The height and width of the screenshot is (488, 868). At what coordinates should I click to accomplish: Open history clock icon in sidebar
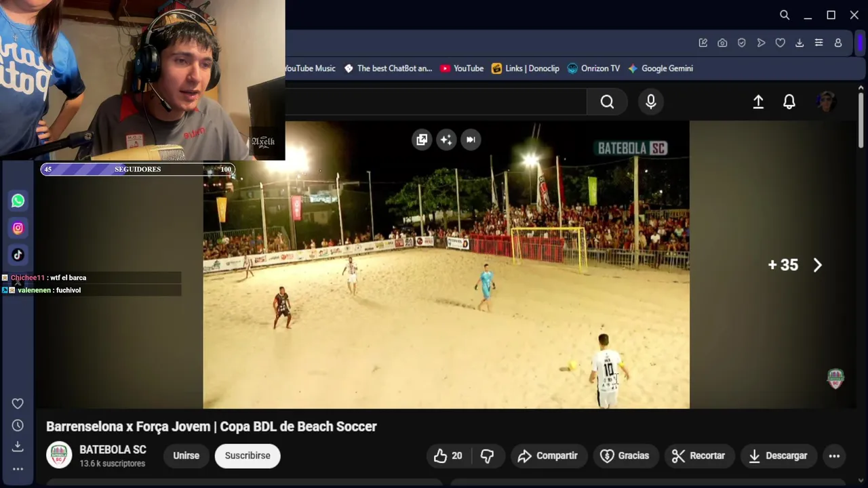(x=18, y=426)
